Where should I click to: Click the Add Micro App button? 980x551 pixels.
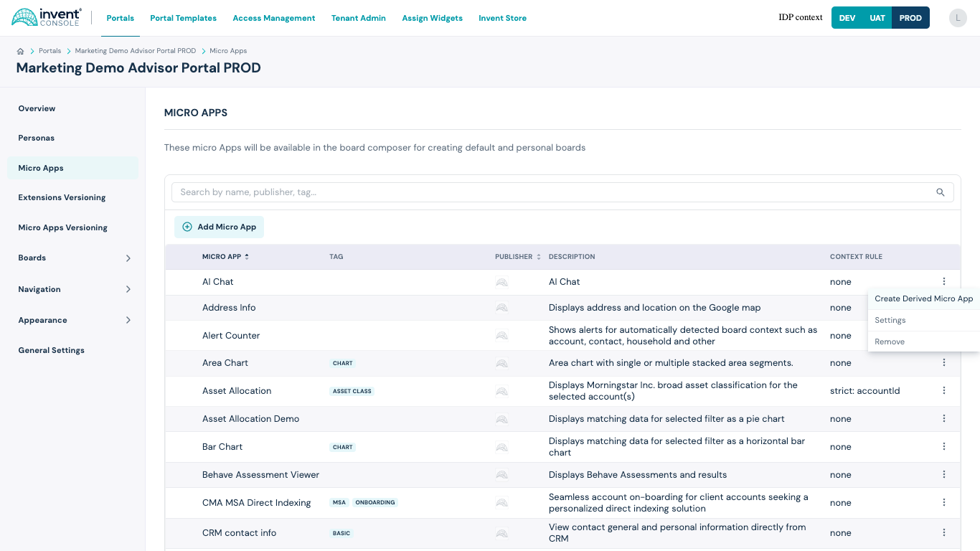(x=219, y=226)
